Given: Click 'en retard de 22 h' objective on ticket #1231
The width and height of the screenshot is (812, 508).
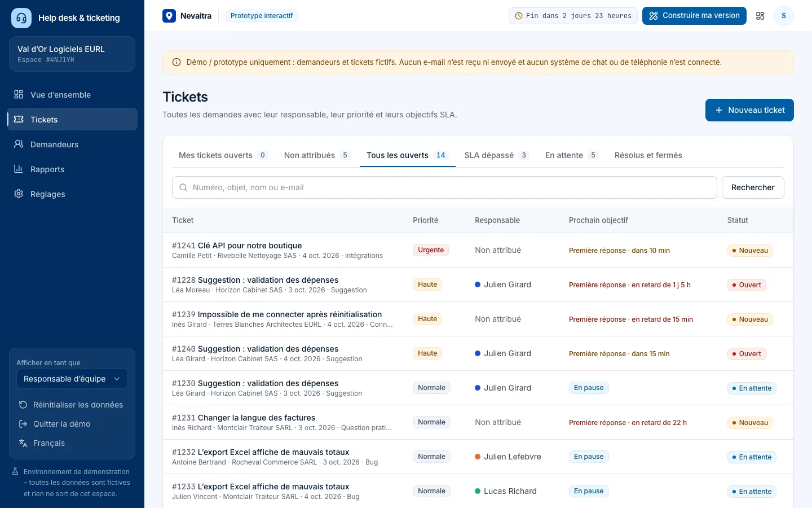Looking at the screenshot, I should [659, 423].
